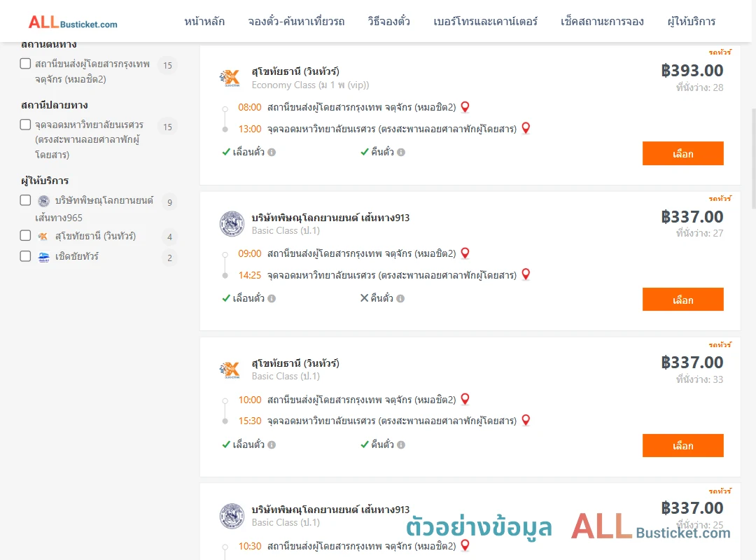Click Cherdchai Tour icon in operator filter
Image resolution: width=756 pixels, height=560 pixels.
point(44,257)
